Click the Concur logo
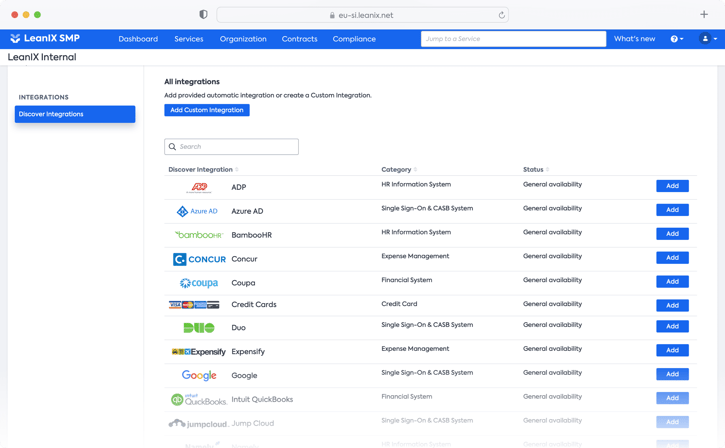Screen dimensions: 725x448 tap(199, 259)
